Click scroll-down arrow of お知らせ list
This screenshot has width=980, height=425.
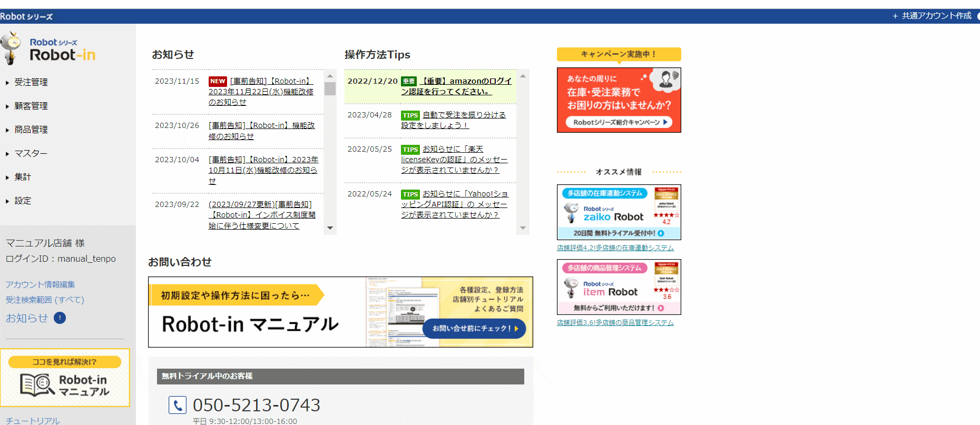pos(330,228)
